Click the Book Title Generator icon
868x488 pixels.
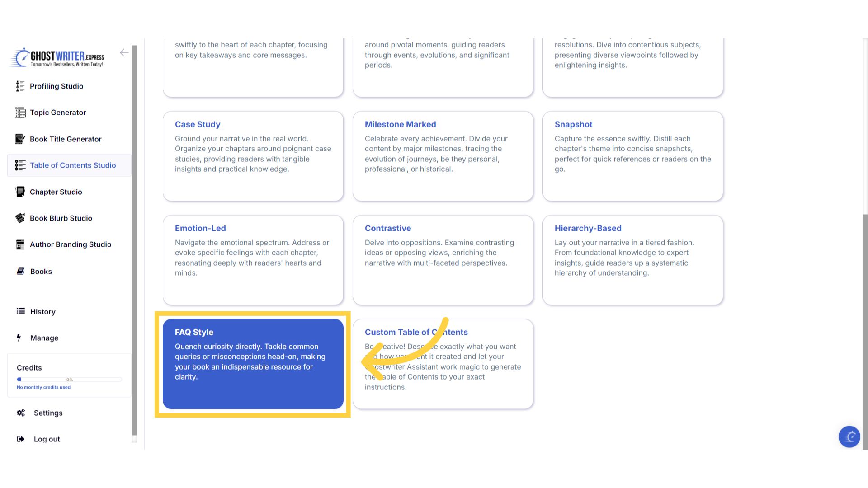20,139
